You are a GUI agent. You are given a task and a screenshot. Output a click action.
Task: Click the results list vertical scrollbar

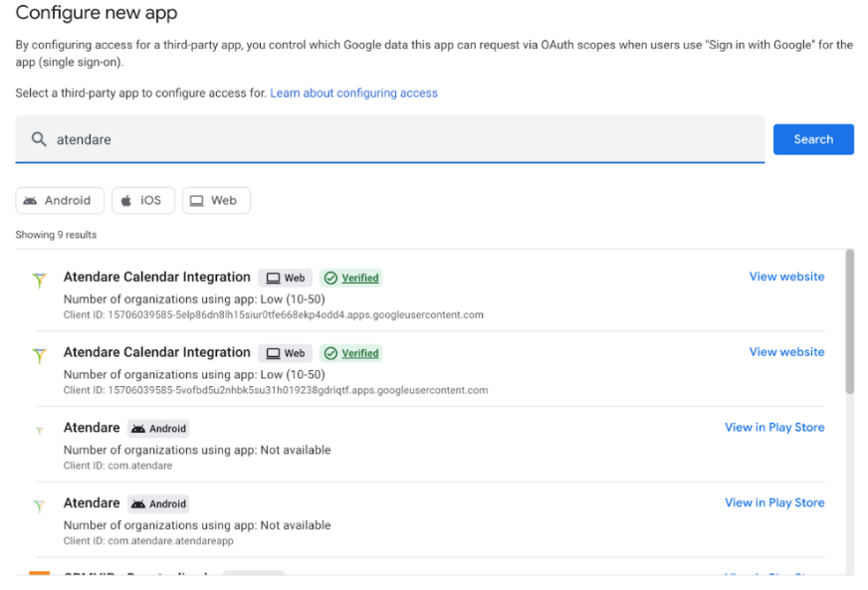coord(849,323)
